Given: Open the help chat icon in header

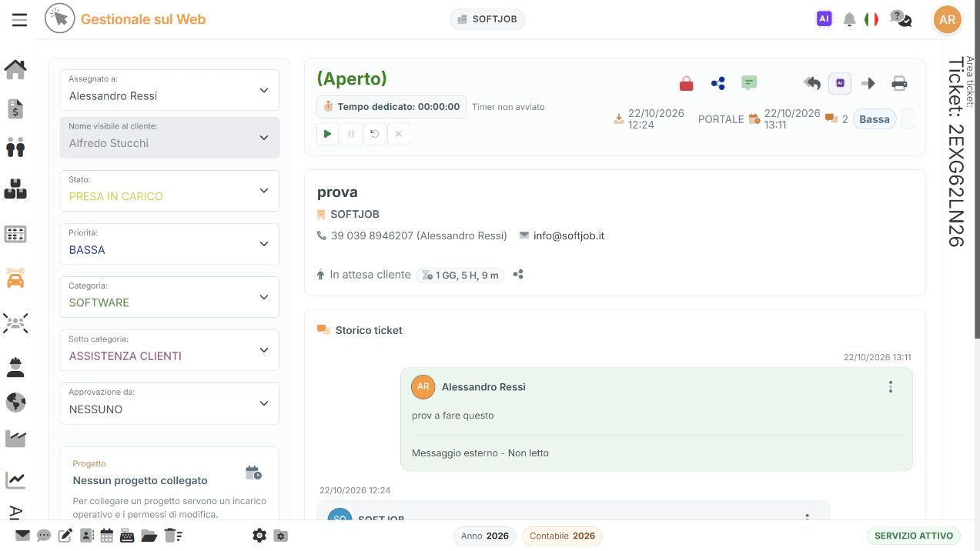Looking at the screenshot, I should (x=900, y=19).
